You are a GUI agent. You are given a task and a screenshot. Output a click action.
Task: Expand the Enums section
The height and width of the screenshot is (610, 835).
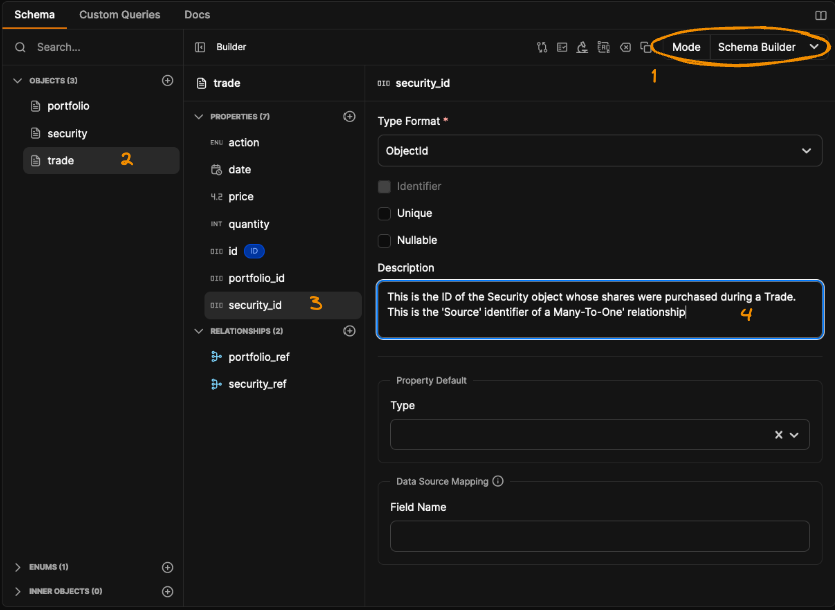coord(18,567)
